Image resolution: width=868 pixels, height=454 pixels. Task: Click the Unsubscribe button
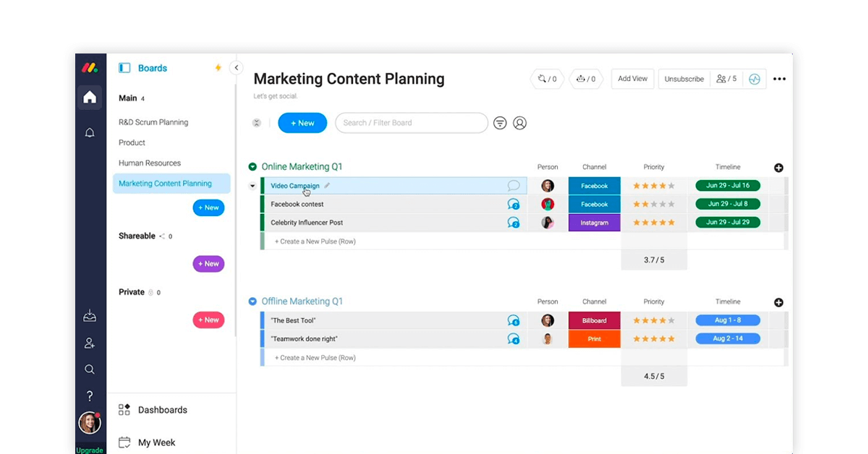684,79
